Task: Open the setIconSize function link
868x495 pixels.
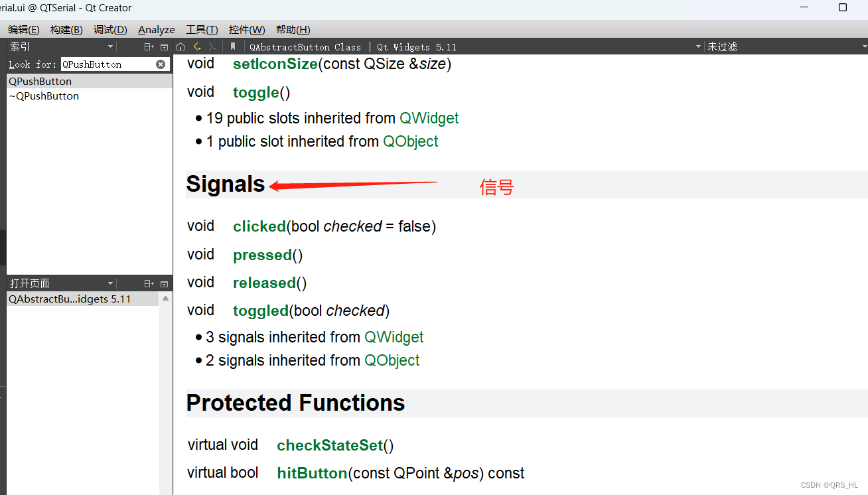Action: point(275,64)
